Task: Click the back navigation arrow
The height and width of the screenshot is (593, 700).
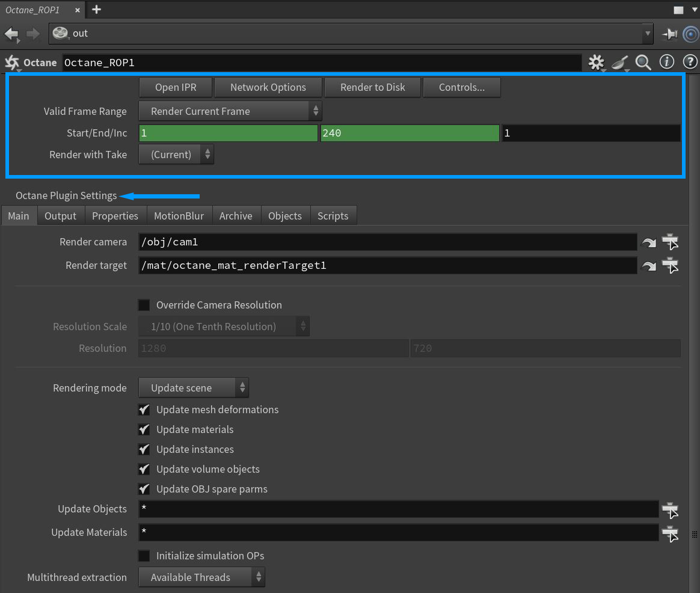Action: pos(11,34)
